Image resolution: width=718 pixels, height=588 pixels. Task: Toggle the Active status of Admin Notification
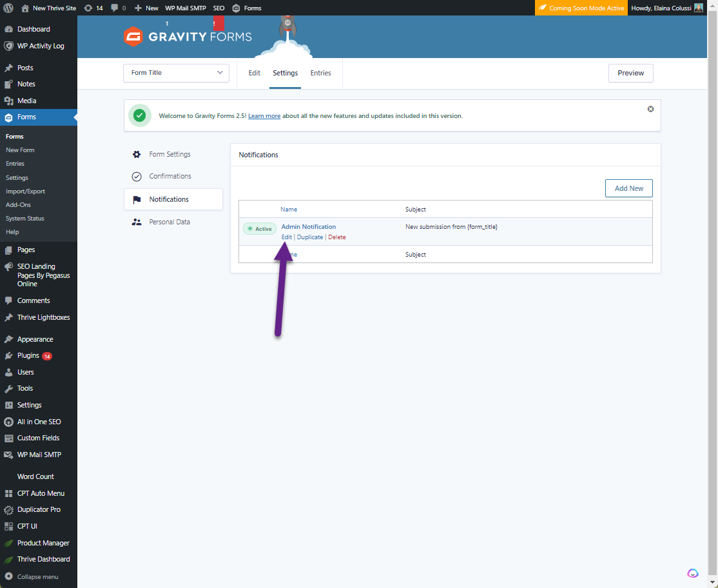coord(260,229)
